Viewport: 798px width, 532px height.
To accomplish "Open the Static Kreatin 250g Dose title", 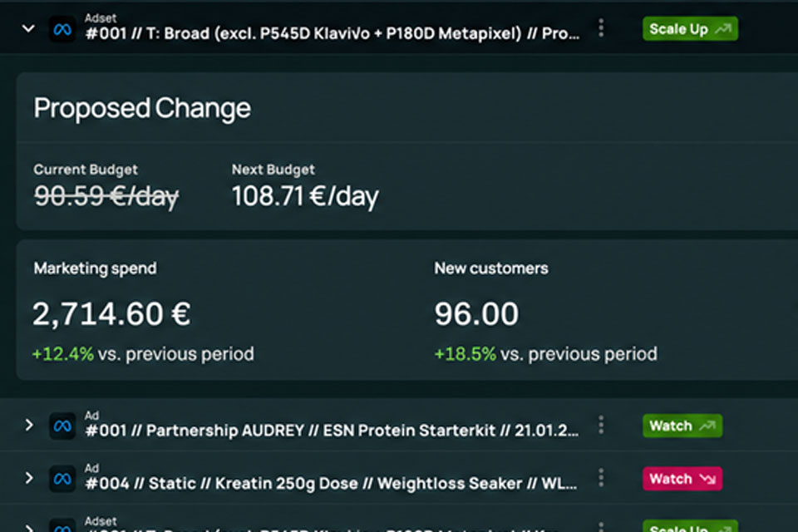I will click(x=332, y=484).
